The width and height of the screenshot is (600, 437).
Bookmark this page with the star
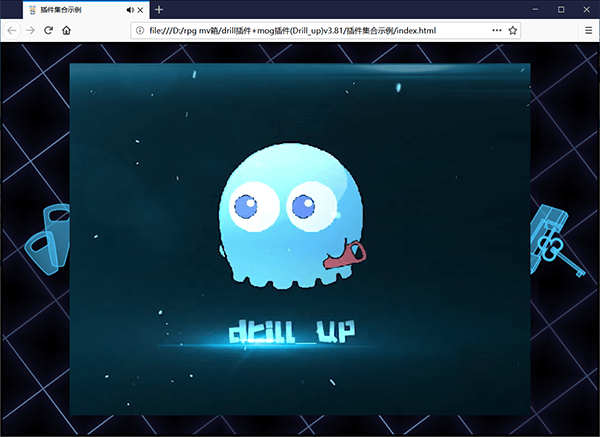click(513, 30)
